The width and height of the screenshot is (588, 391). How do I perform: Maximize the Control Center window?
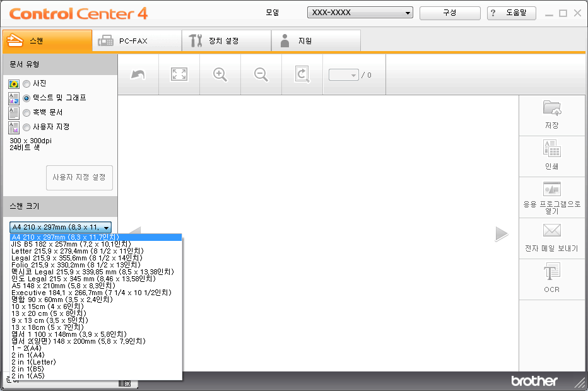tap(563, 13)
